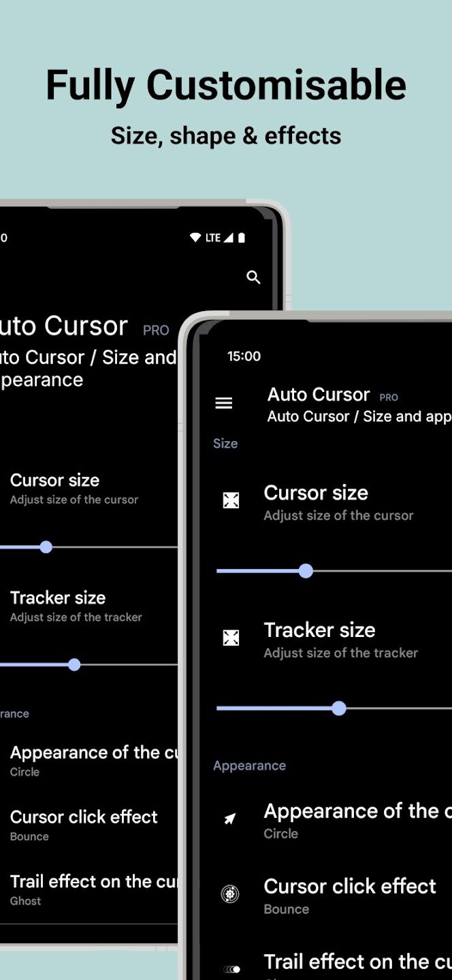Click the target icon beside Cursor click effect
This screenshot has height=980, width=452.
pos(231,894)
